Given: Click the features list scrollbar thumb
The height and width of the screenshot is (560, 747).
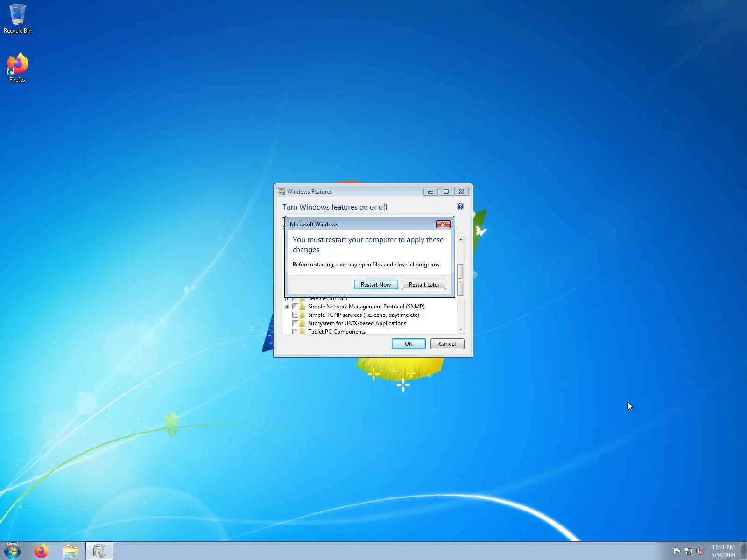Looking at the screenshot, I should tap(461, 280).
